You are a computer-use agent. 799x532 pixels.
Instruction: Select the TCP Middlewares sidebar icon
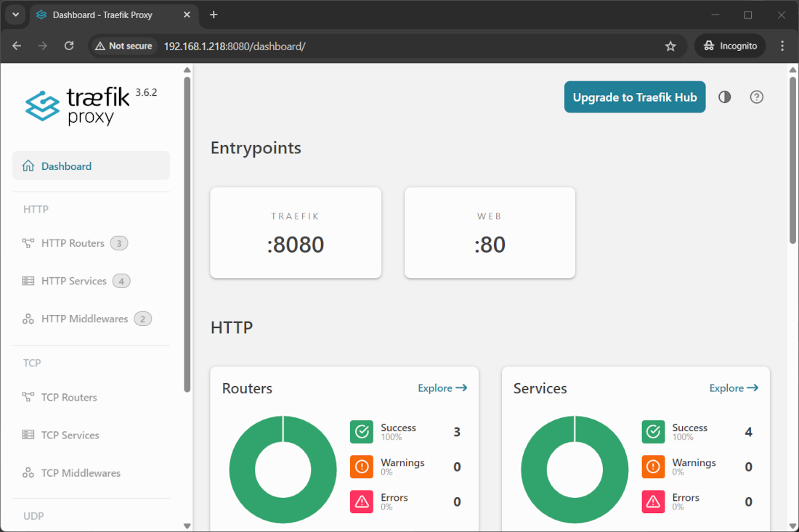point(28,472)
